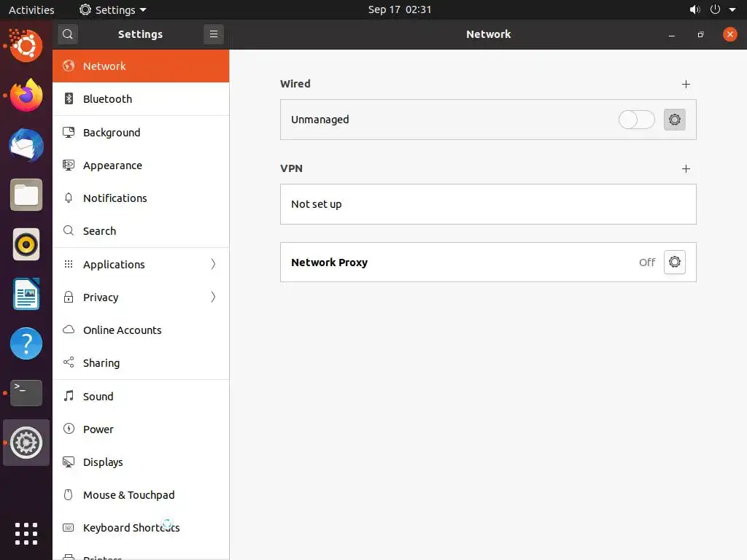
Task: Click the volume icon in top bar
Action: tap(694, 9)
